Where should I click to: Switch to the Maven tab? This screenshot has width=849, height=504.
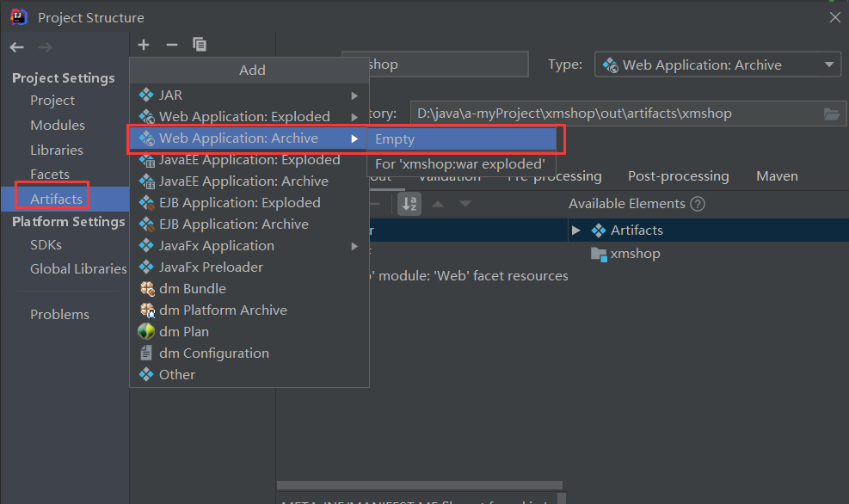click(x=777, y=176)
